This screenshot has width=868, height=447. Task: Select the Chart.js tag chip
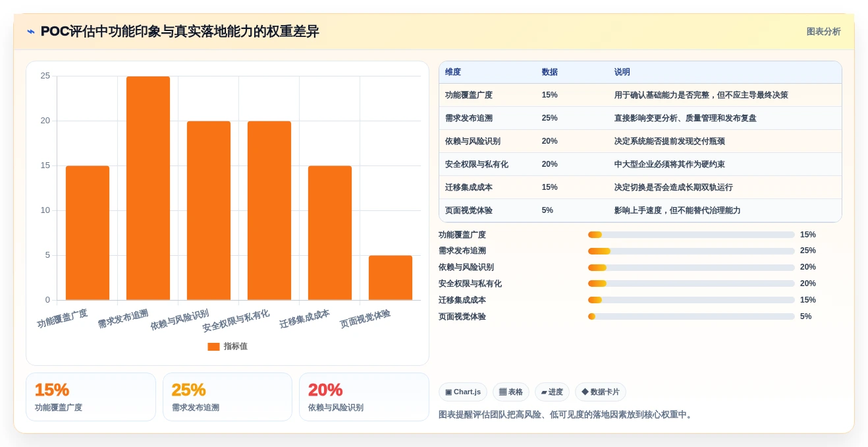click(x=463, y=392)
